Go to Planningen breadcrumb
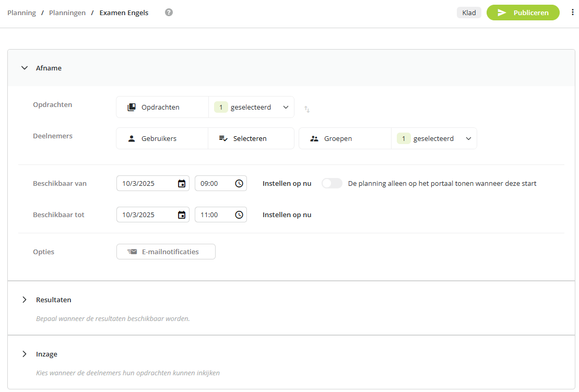 click(x=67, y=13)
